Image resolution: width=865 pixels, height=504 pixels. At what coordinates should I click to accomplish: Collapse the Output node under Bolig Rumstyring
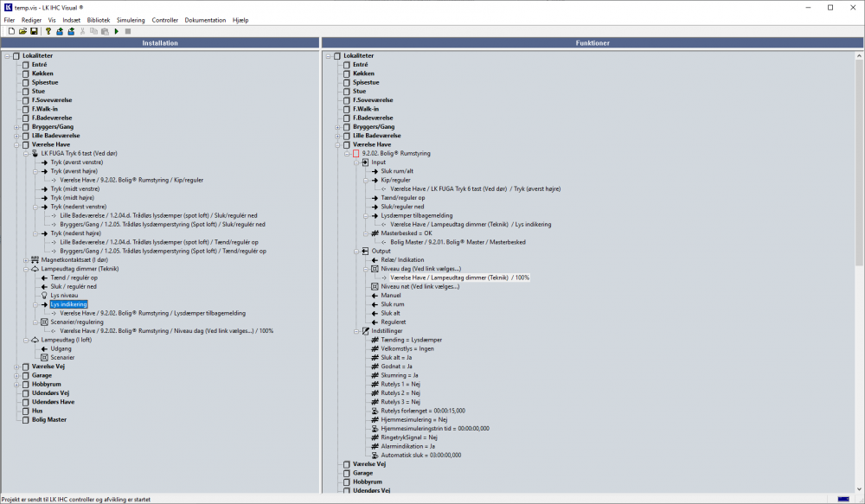pyautogui.click(x=355, y=252)
